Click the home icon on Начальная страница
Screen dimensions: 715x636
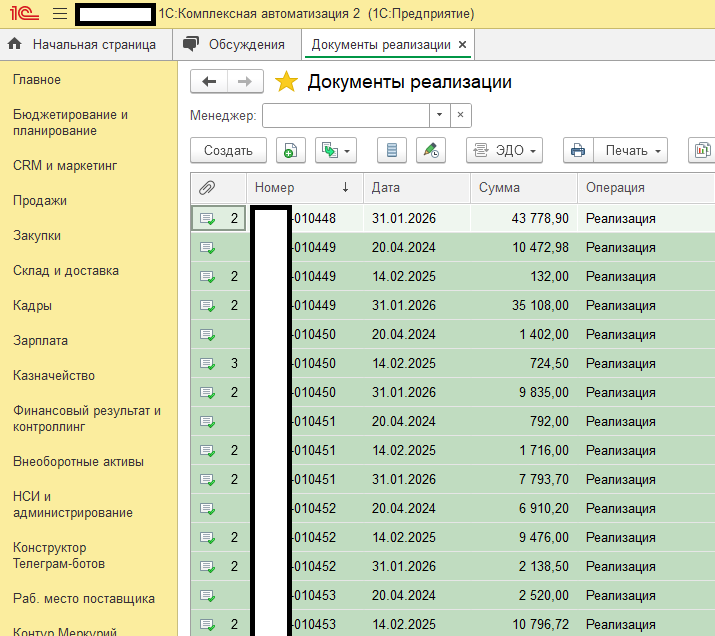tap(15, 44)
